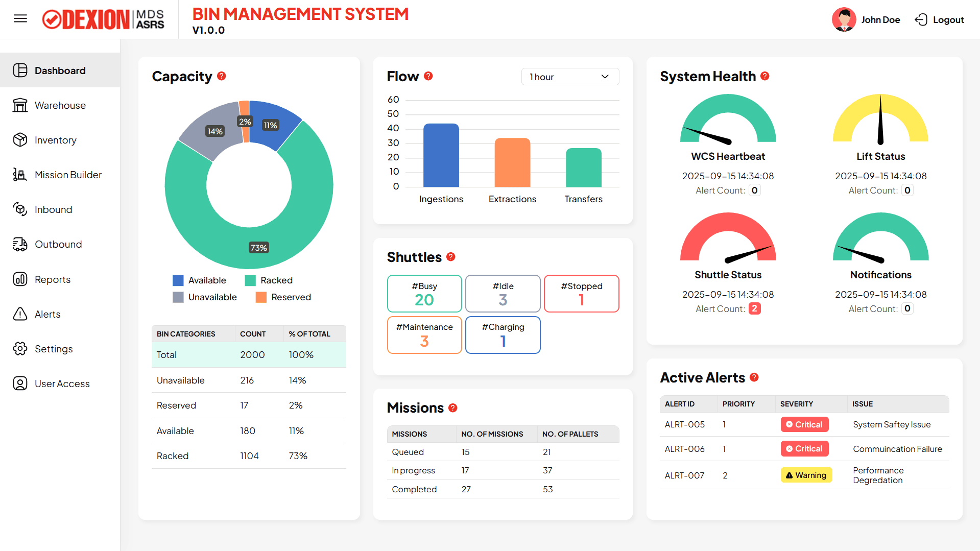This screenshot has width=980, height=551.
Task: Select the #Stopped shuttles card
Action: [x=581, y=294]
